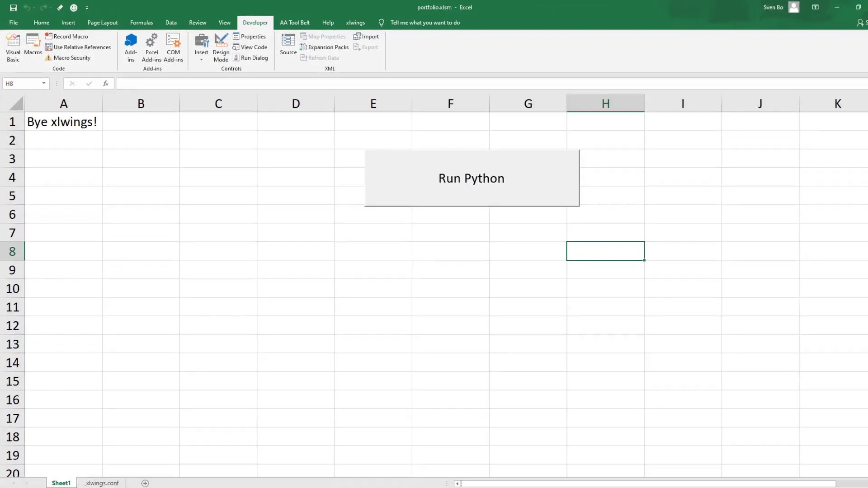
Task: Click Expansion Packs
Action: [328, 47]
